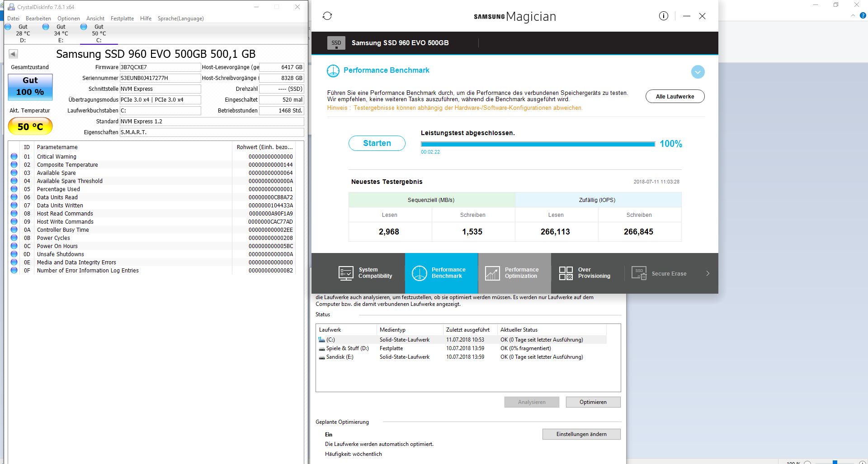Click the Einstellungen ändern button
The height and width of the screenshot is (464, 868).
point(581,434)
